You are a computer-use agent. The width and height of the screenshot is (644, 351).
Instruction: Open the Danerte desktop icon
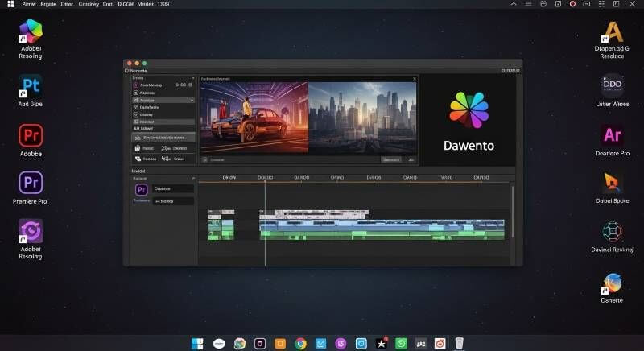pos(612,283)
